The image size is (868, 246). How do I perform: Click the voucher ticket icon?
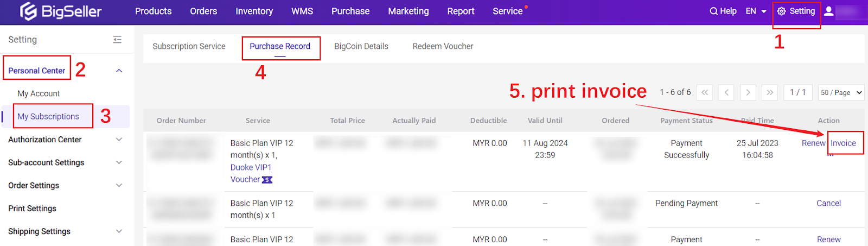[267, 180]
